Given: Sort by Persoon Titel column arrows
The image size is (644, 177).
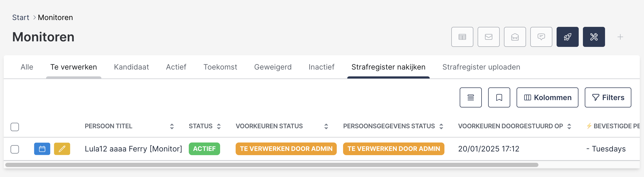Looking at the screenshot, I should [x=172, y=126].
